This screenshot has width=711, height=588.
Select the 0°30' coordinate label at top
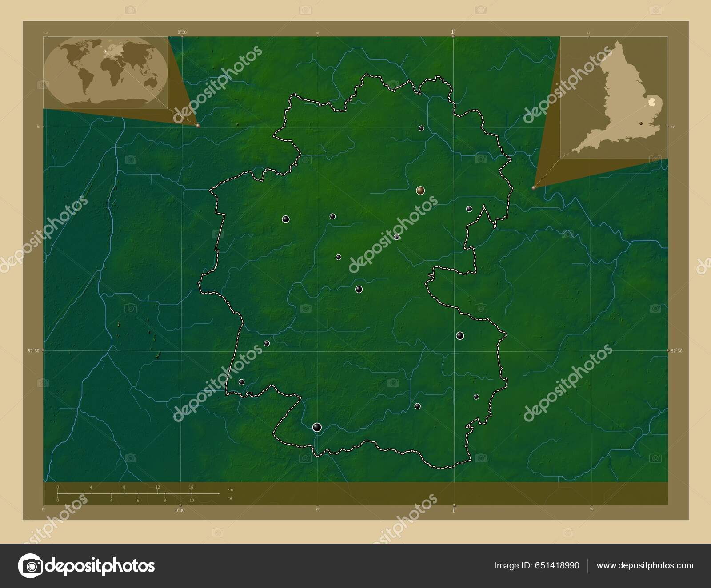click(x=184, y=32)
